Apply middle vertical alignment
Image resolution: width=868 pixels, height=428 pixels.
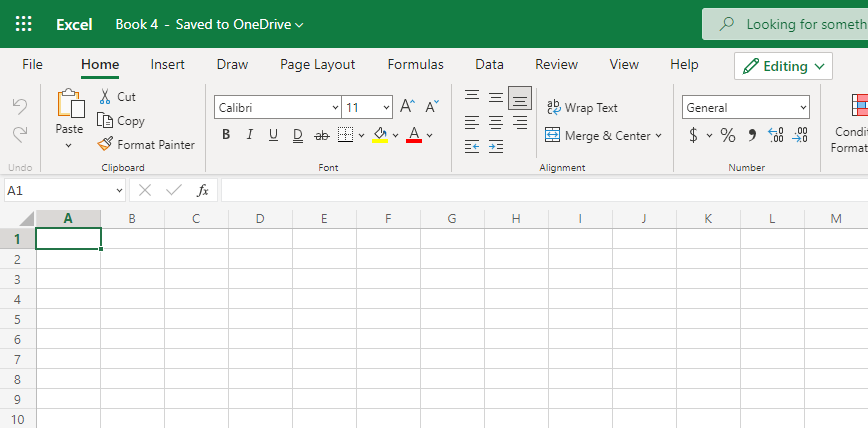496,97
